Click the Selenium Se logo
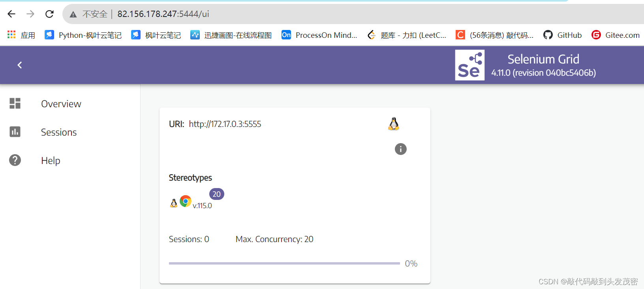 tap(469, 65)
